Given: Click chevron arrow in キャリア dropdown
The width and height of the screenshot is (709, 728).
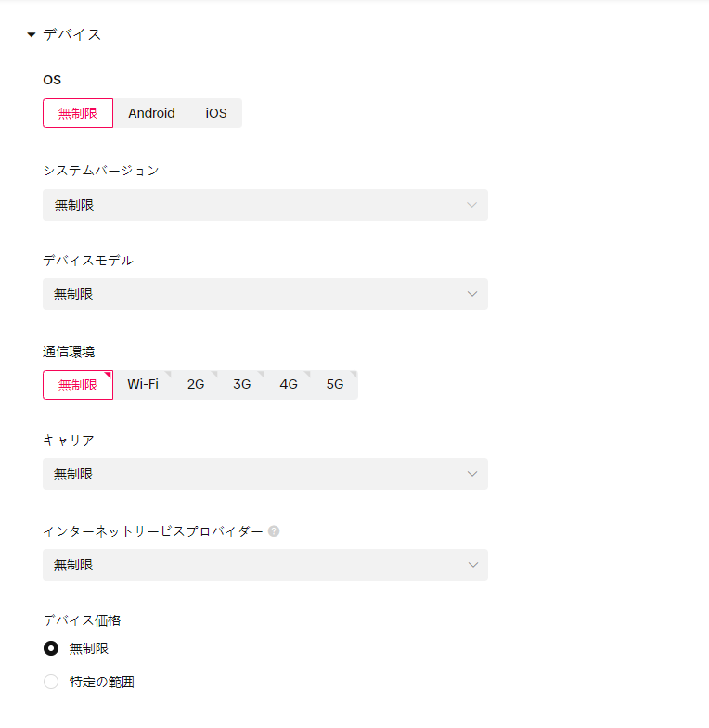Looking at the screenshot, I should click(472, 474).
